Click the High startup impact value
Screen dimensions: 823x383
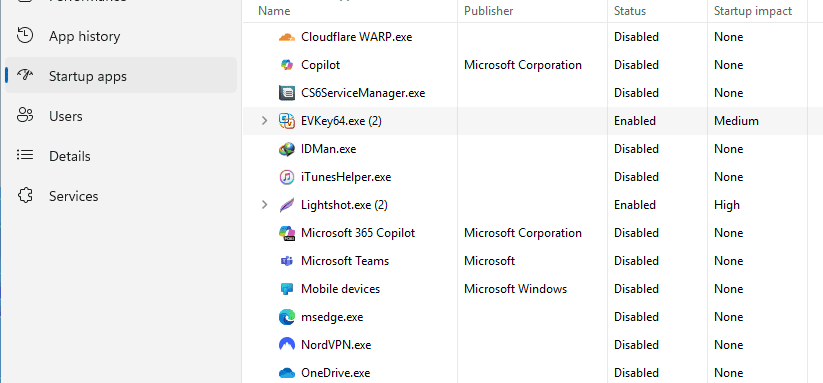(x=726, y=205)
